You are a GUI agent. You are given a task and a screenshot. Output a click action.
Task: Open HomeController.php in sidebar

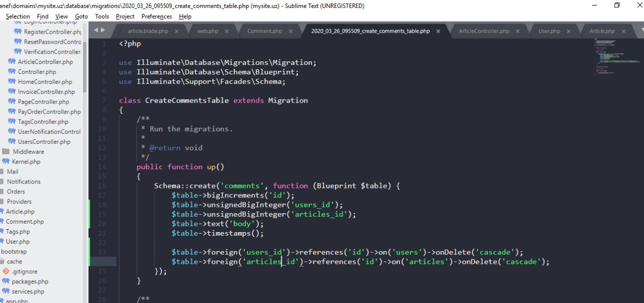[x=45, y=82]
